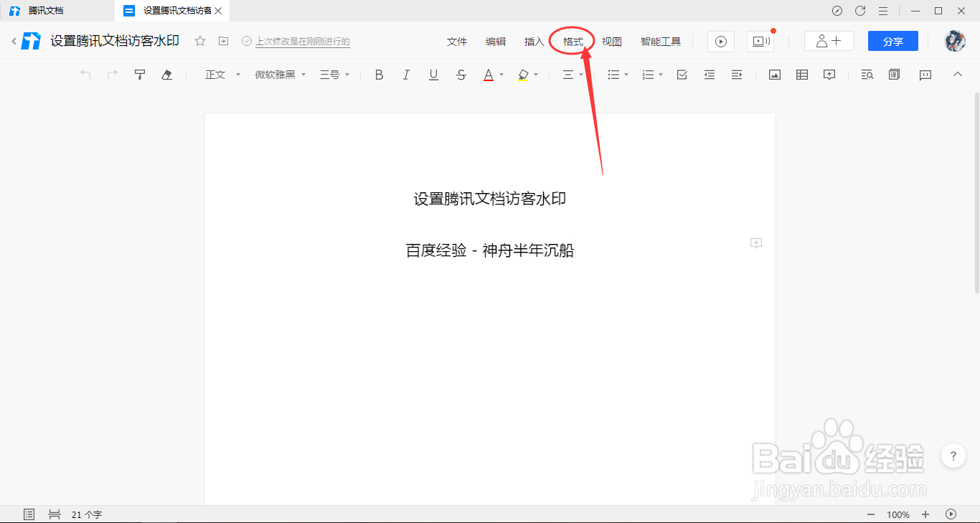This screenshot has height=523, width=980.
Task: Click the refresh icon in title bar
Action: pyautogui.click(x=860, y=11)
